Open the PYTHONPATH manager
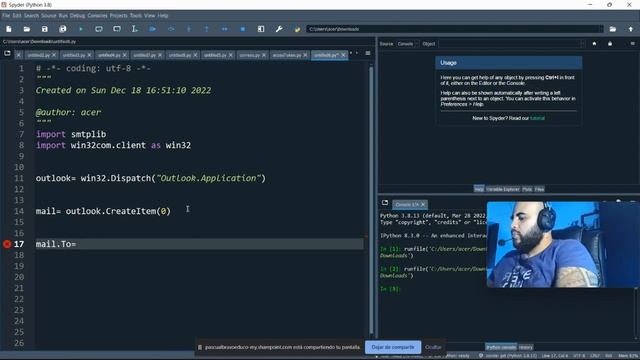This screenshot has height=360, width=640. pyautogui.click(x=297, y=29)
